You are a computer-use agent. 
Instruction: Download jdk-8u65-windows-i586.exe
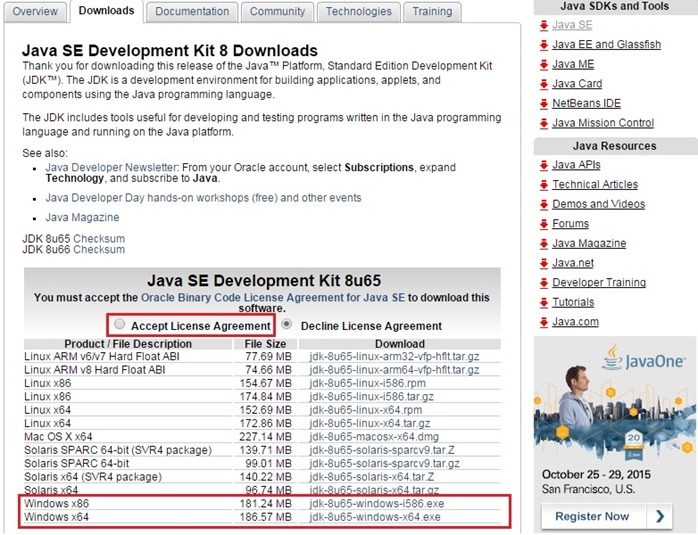coord(377,504)
